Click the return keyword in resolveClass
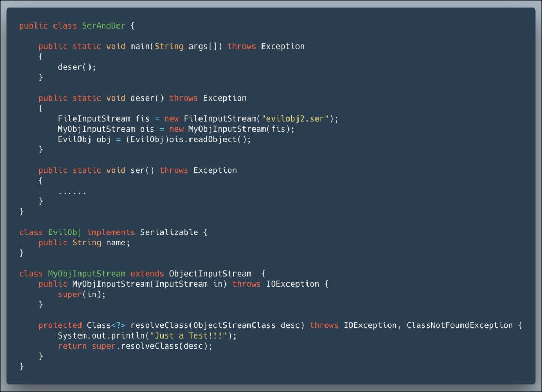Image resolution: width=542 pixels, height=392 pixels. (x=72, y=346)
